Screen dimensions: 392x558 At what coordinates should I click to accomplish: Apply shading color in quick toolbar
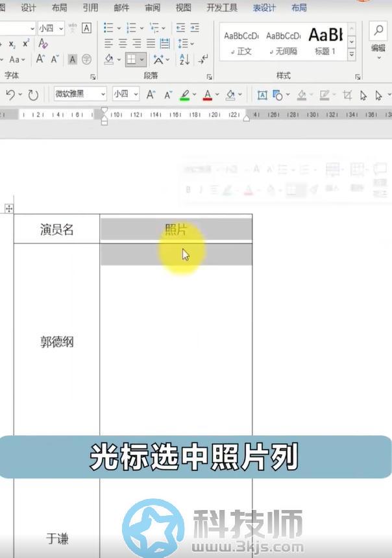(230, 95)
